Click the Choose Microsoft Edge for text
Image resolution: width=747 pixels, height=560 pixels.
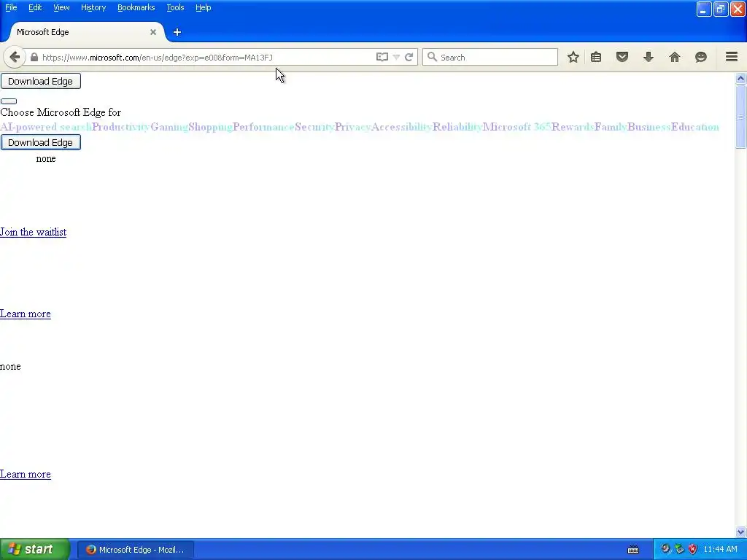tap(61, 112)
